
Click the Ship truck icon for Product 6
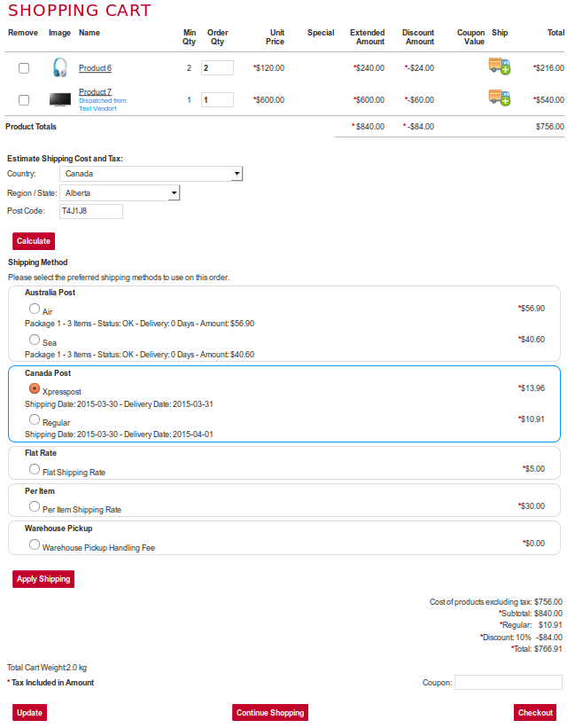coord(499,66)
